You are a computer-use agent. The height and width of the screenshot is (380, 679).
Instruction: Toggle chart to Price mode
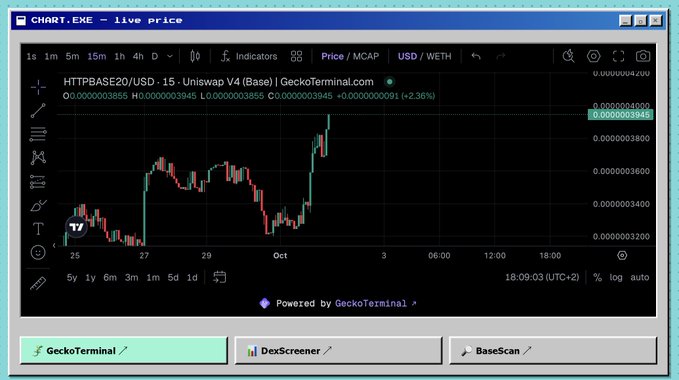coord(332,56)
